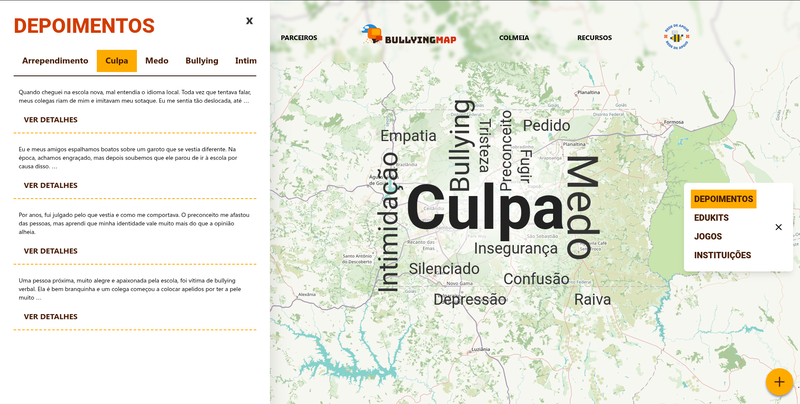The width and height of the screenshot is (800, 404).
Task: Click the word Depressão in cloud
Action: 470,300
